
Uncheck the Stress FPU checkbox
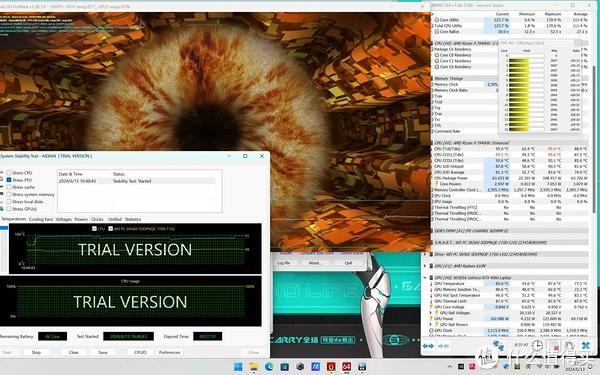click(9, 180)
